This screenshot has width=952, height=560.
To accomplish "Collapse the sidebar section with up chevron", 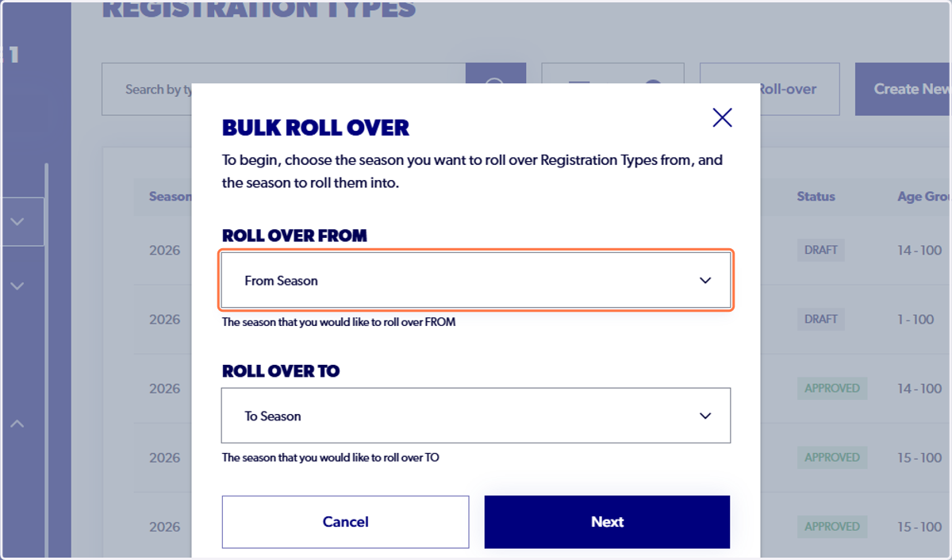I will (17, 424).
